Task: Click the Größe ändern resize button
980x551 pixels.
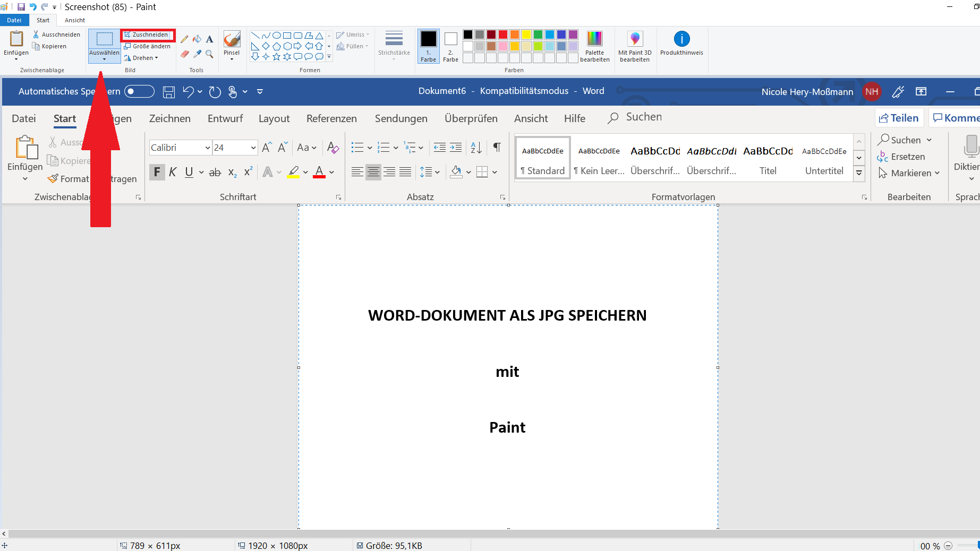Action: [x=148, y=46]
